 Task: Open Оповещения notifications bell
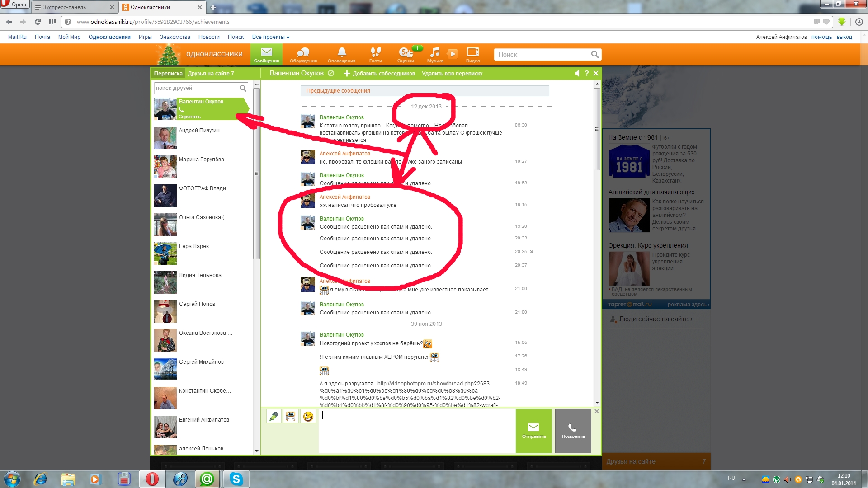pyautogui.click(x=341, y=54)
